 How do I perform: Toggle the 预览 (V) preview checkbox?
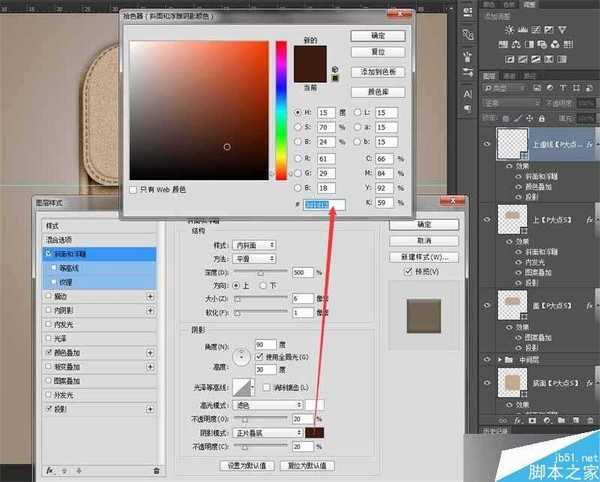point(408,271)
